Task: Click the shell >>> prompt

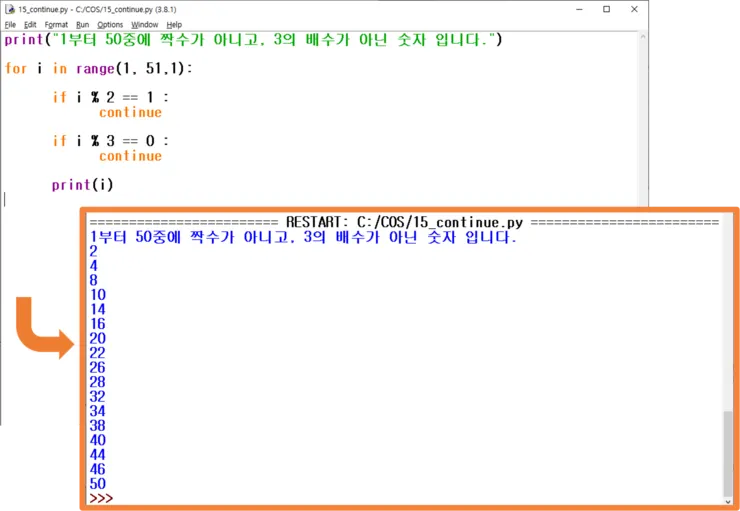Action: click(x=101, y=498)
